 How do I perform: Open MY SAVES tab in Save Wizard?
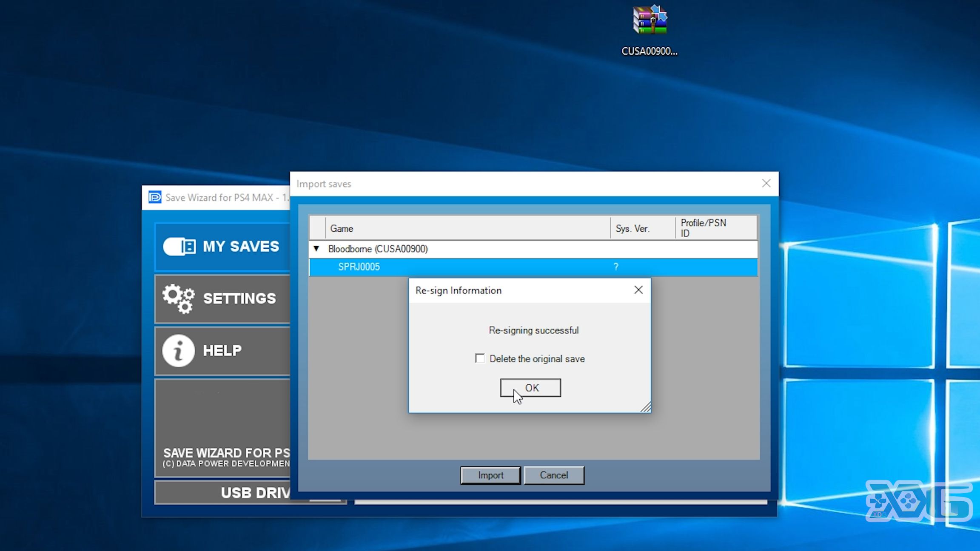pyautogui.click(x=222, y=247)
